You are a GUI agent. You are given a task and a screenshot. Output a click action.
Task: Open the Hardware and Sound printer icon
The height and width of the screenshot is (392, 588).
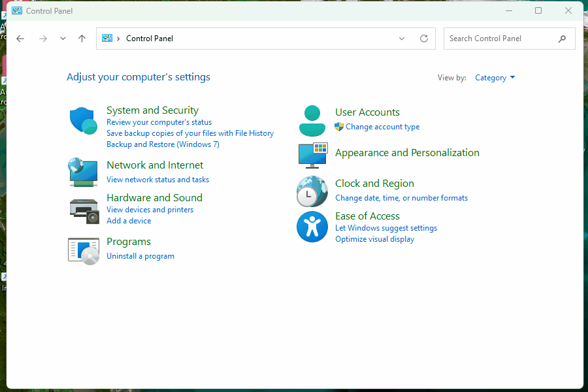(x=84, y=211)
